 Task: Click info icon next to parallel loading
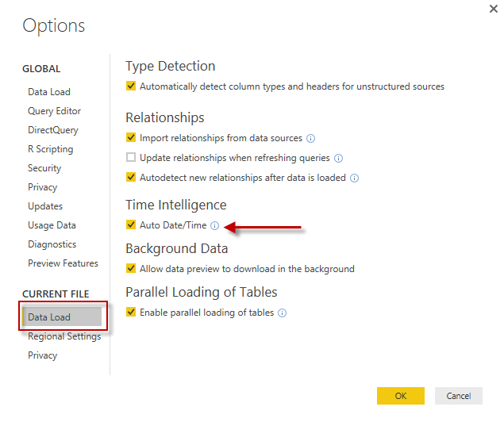point(282,313)
